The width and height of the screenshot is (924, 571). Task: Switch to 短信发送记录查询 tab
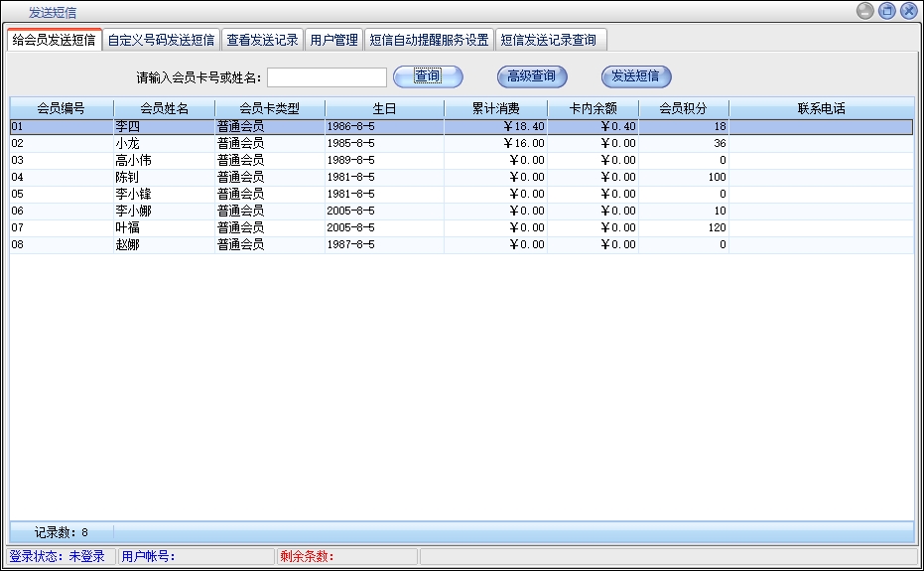pyautogui.click(x=549, y=41)
